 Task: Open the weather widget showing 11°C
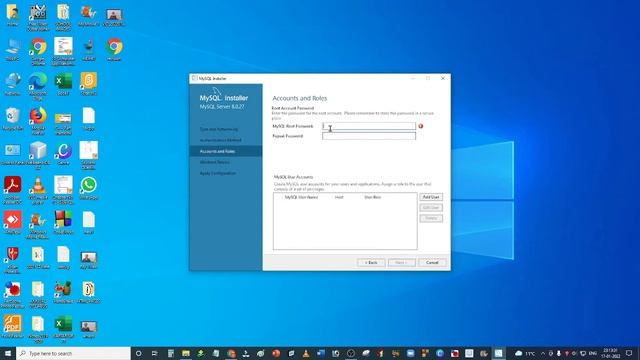[x=525, y=353]
